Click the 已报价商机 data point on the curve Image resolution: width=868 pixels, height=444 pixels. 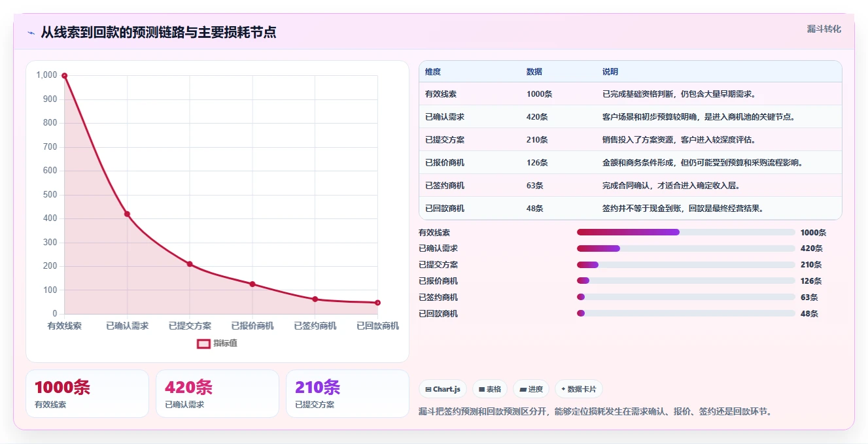(252, 284)
